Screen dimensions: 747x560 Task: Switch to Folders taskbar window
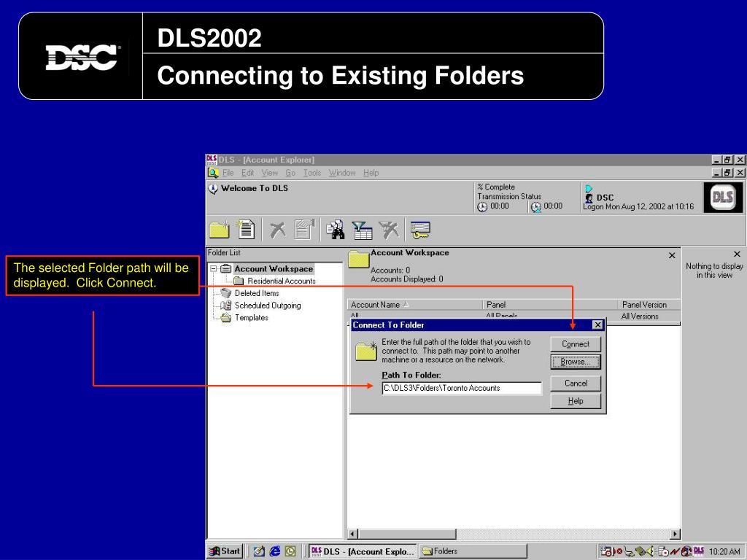tap(473, 551)
